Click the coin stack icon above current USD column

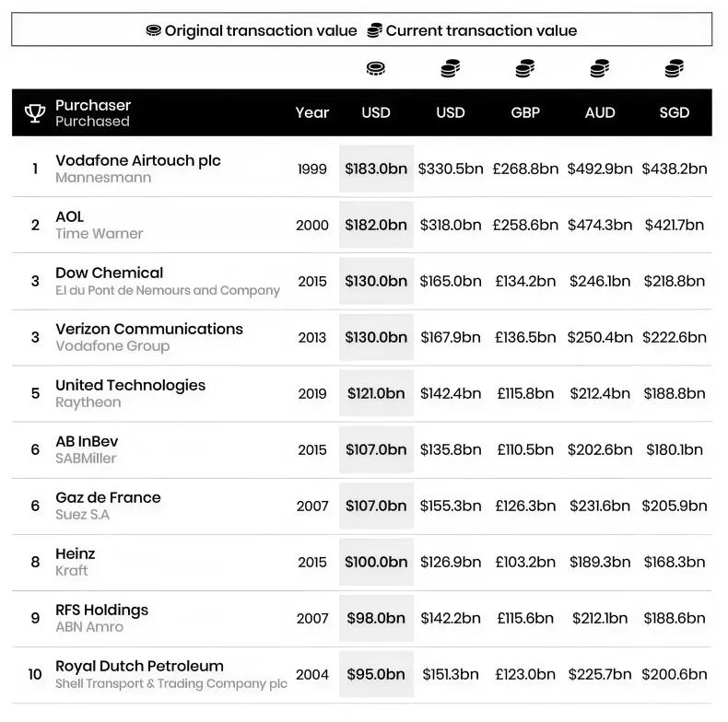pos(451,68)
